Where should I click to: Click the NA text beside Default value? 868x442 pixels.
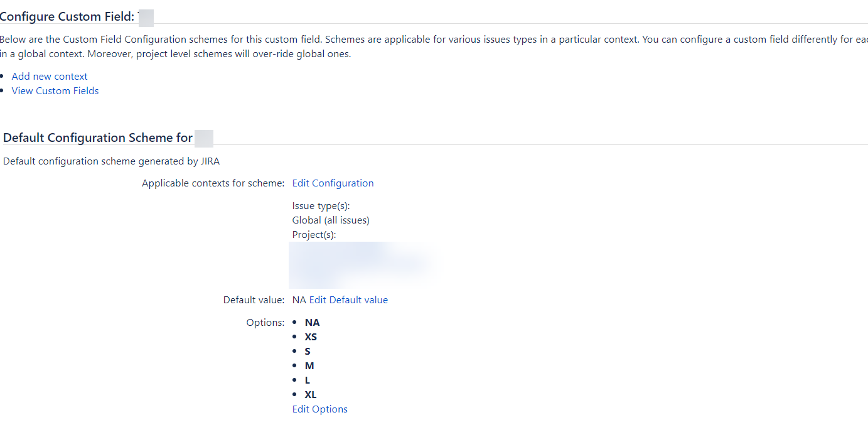pyautogui.click(x=299, y=299)
